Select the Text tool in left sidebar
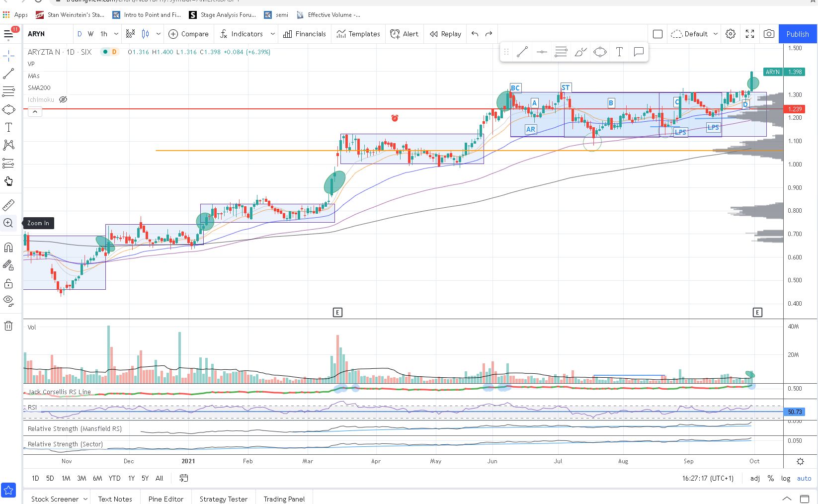Image resolution: width=818 pixels, height=504 pixels. point(8,127)
